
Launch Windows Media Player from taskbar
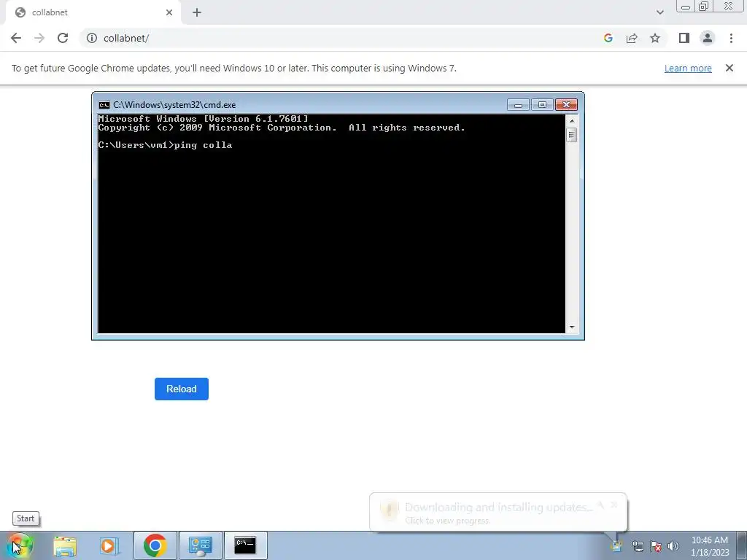coord(108,545)
